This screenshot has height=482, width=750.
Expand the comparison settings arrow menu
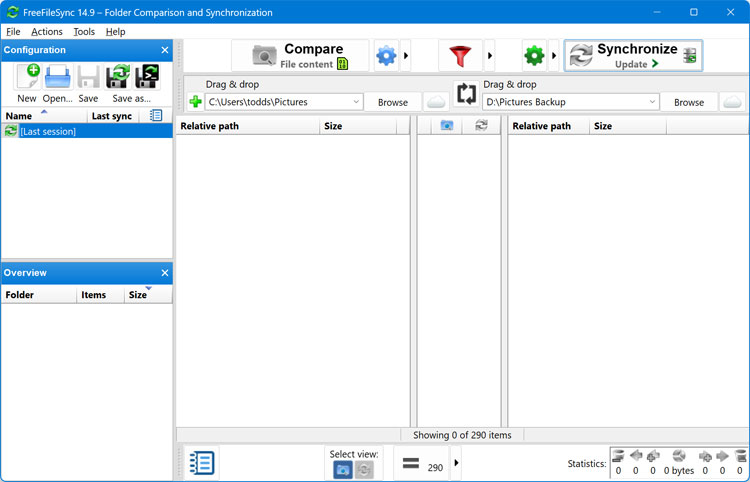(x=406, y=55)
